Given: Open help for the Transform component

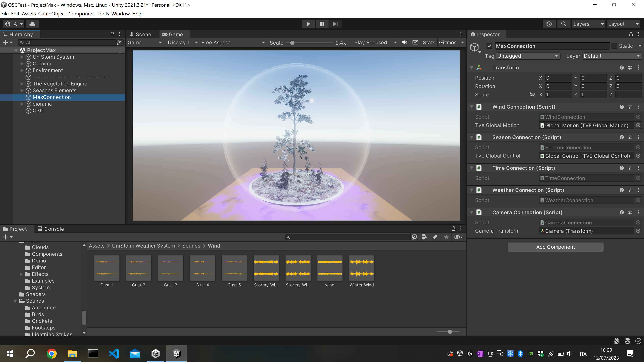Looking at the screenshot, I should pyautogui.click(x=622, y=68).
